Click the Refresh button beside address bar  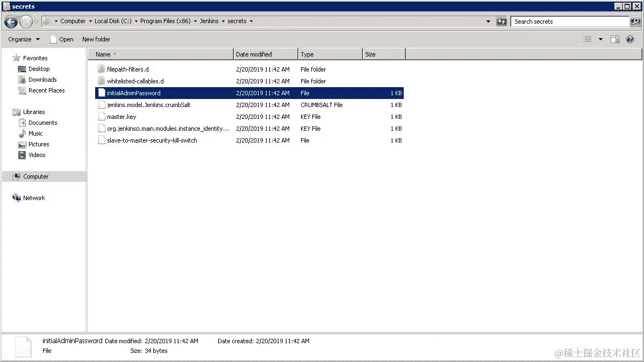point(502,22)
